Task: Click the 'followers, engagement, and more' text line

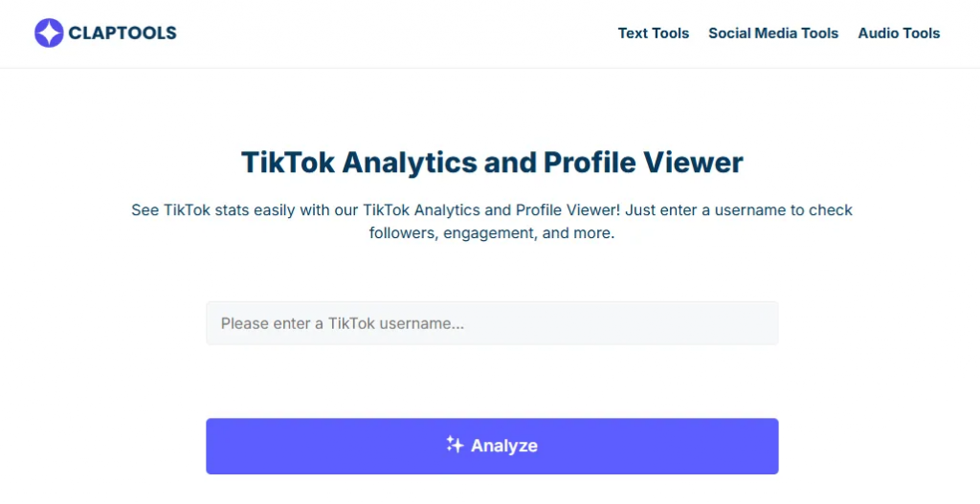Action: pyautogui.click(x=492, y=233)
